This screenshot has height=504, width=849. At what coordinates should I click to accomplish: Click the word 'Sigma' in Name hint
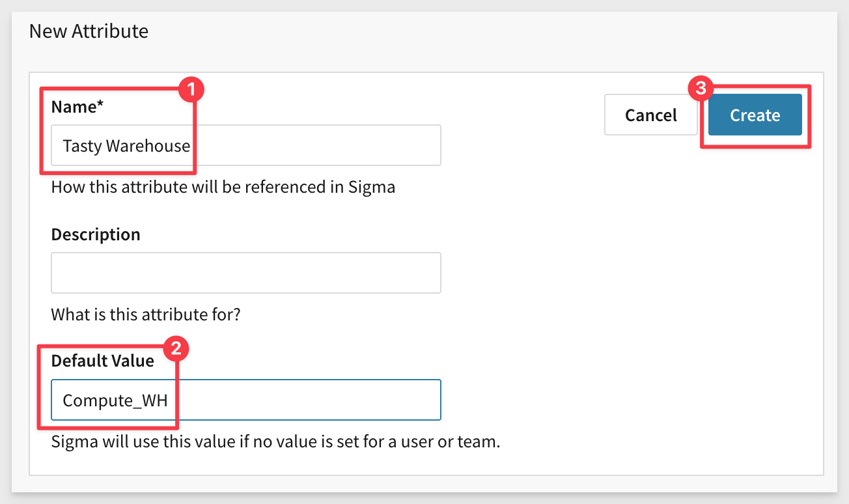click(x=371, y=188)
